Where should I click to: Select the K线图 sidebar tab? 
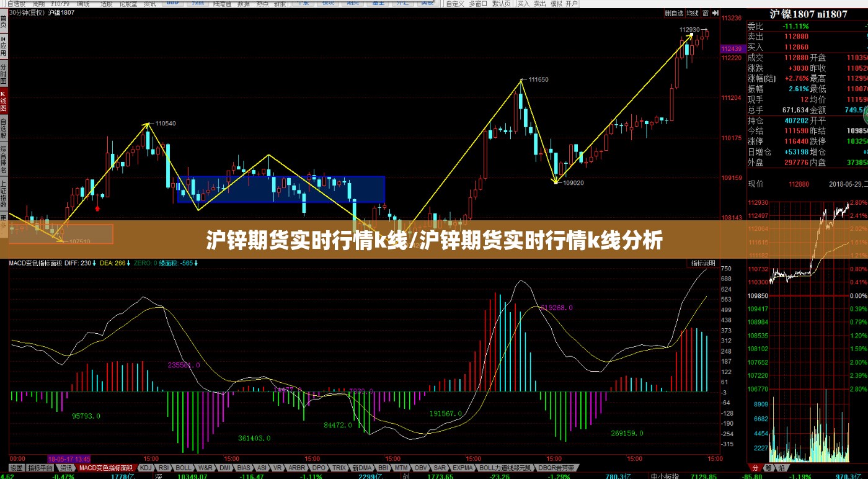point(4,101)
